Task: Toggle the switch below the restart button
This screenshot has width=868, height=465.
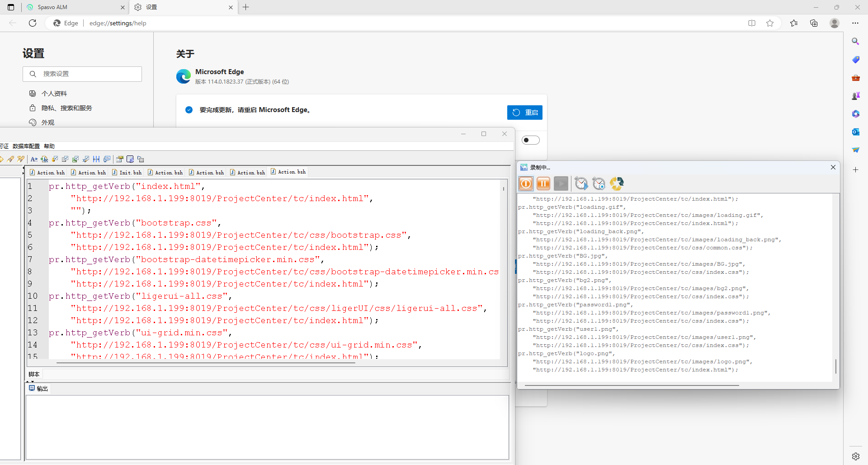Action: 531,140
